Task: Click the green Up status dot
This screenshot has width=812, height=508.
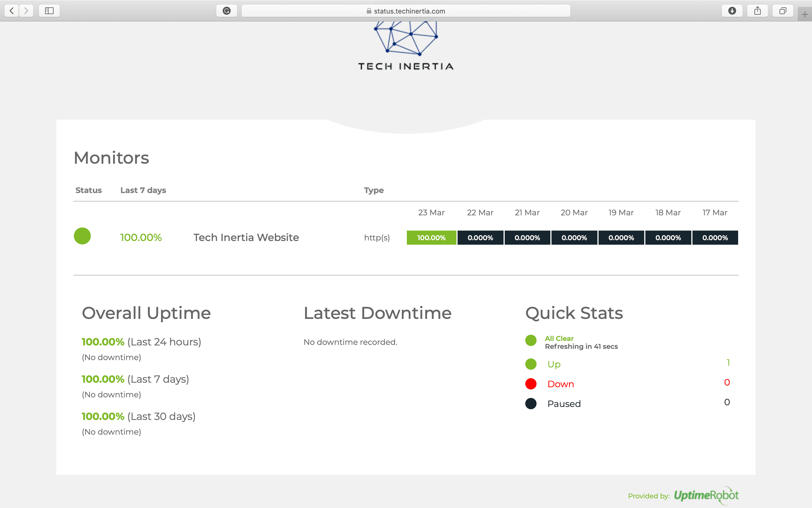Action: click(x=531, y=364)
